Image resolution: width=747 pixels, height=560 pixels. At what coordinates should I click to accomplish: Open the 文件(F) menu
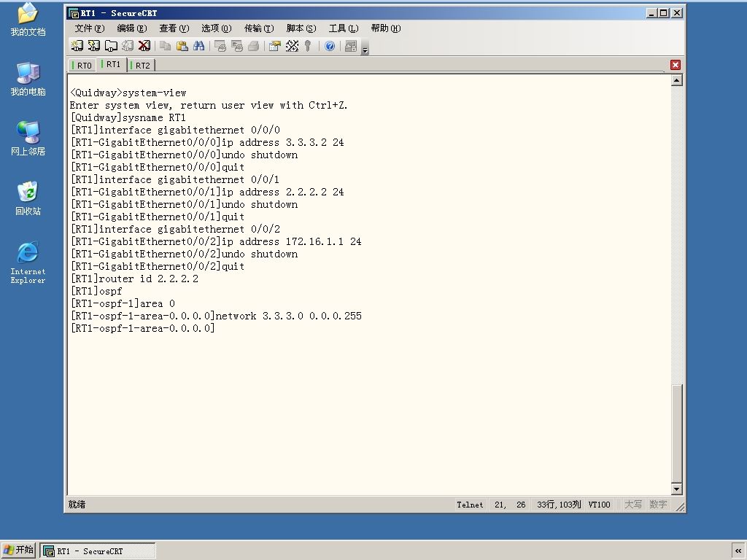pyautogui.click(x=90, y=28)
